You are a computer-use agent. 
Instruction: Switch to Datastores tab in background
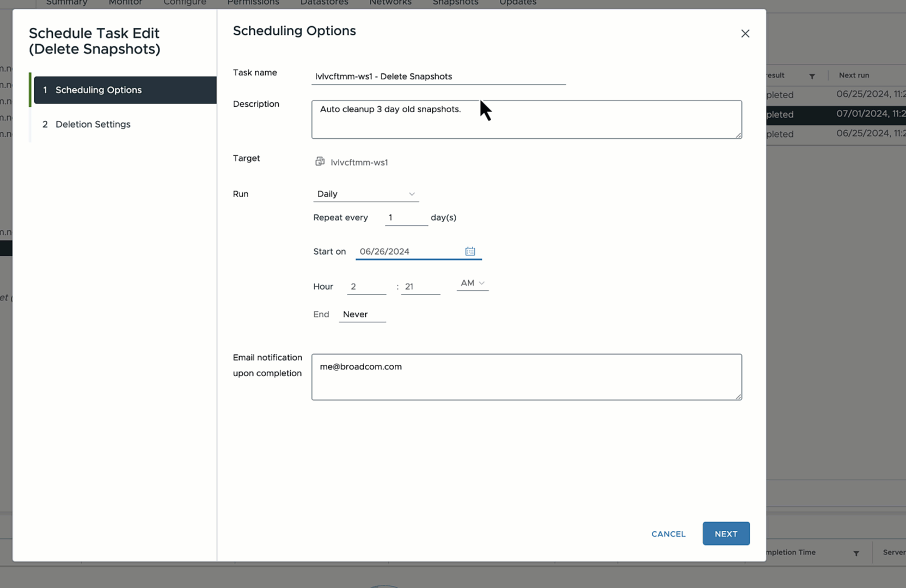click(324, 3)
